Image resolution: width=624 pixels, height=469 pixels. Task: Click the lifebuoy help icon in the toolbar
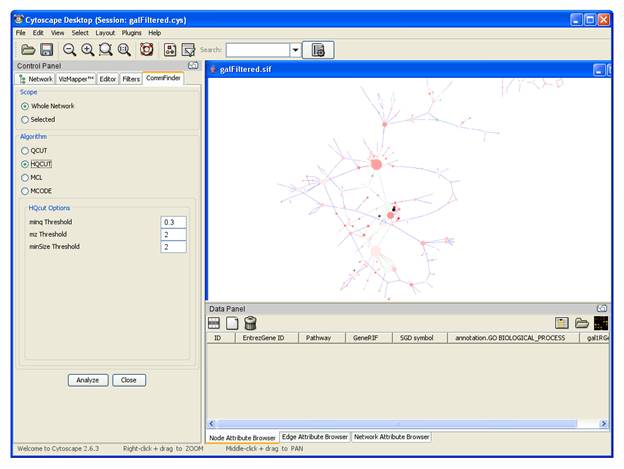click(x=146, y=50)
